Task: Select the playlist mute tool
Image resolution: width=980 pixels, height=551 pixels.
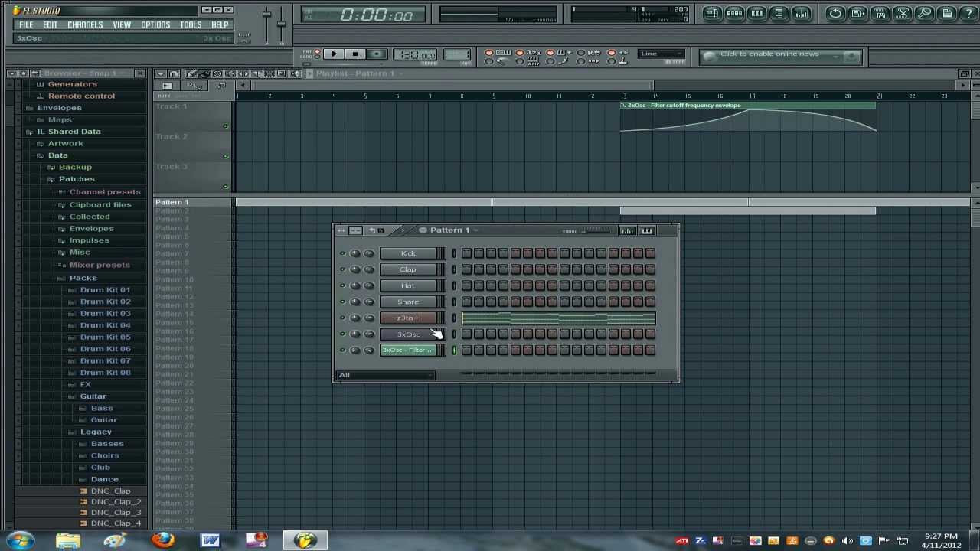Action: click(x=230, y=73)
